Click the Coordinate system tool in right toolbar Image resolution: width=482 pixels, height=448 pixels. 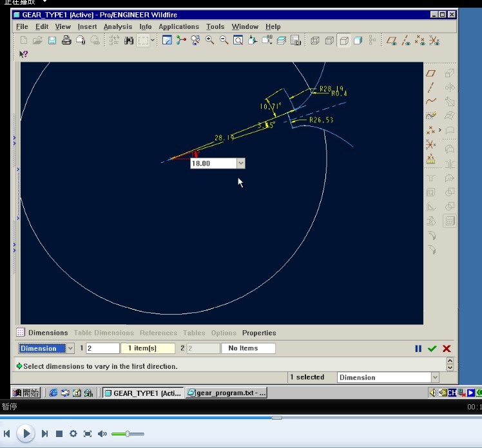coord(430,144)
